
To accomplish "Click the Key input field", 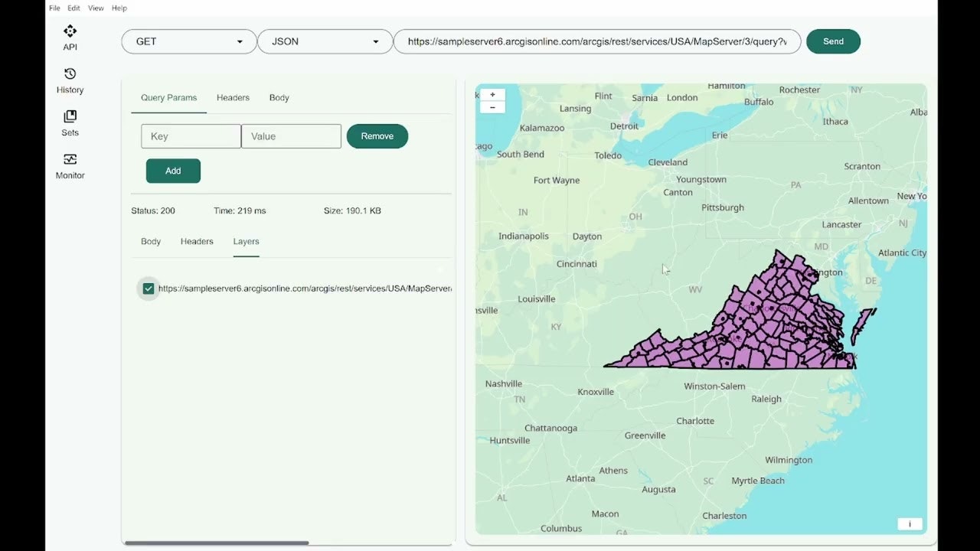I will point(191,136).
